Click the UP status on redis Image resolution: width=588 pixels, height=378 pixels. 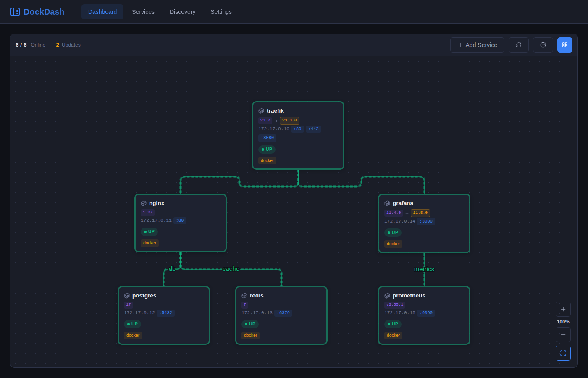click(250, 324)
